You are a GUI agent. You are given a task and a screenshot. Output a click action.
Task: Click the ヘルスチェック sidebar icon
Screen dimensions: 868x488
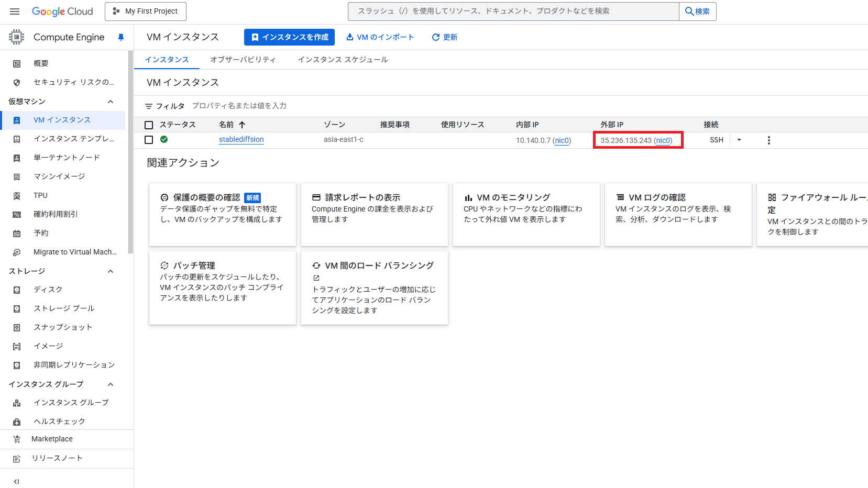17,422
